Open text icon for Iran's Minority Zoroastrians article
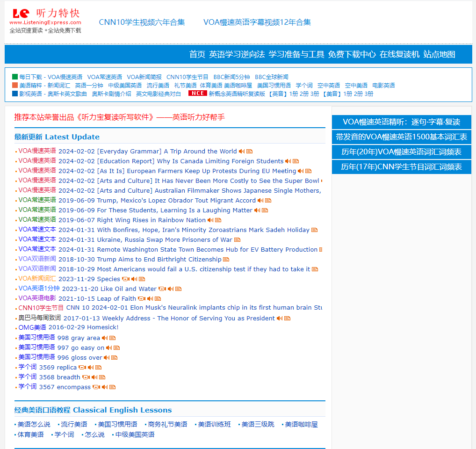This screenshot has height=449, width=476. click(x=315, y=230)
